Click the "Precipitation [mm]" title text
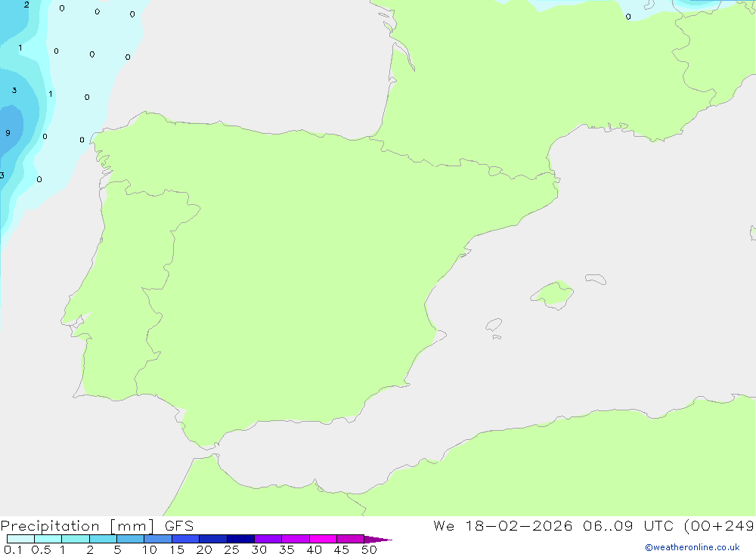The image size is (756, 554). [x=78, y=526]
